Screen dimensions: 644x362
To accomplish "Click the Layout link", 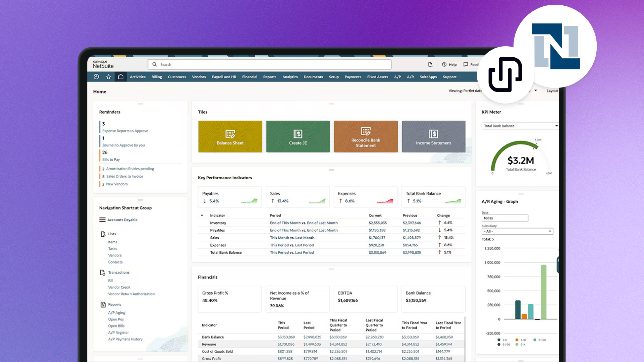I will tap(552, 91).
